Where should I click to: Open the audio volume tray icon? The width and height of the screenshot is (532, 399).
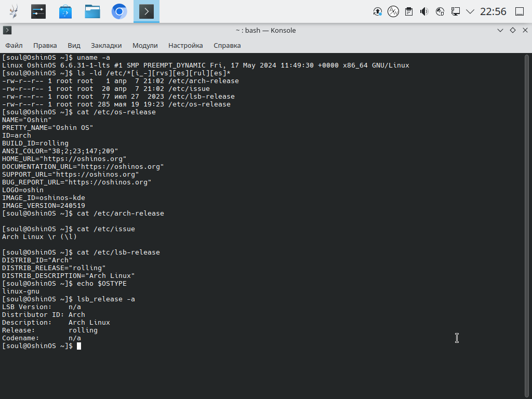tap(424, 11)
